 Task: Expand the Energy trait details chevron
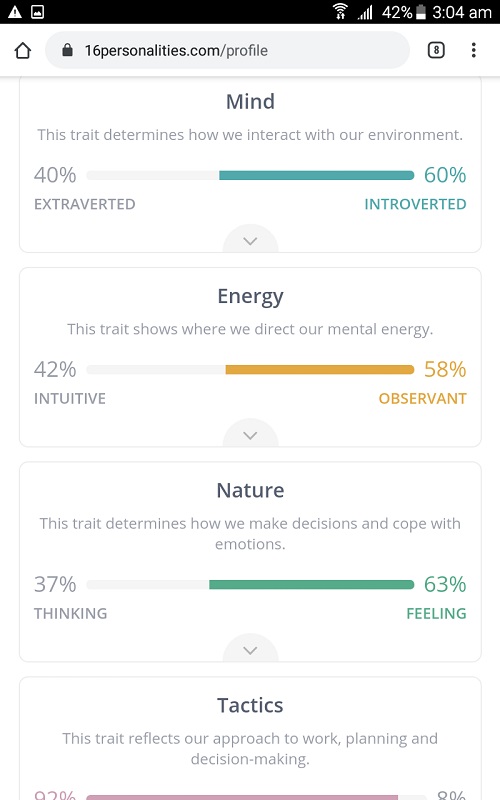250,435
